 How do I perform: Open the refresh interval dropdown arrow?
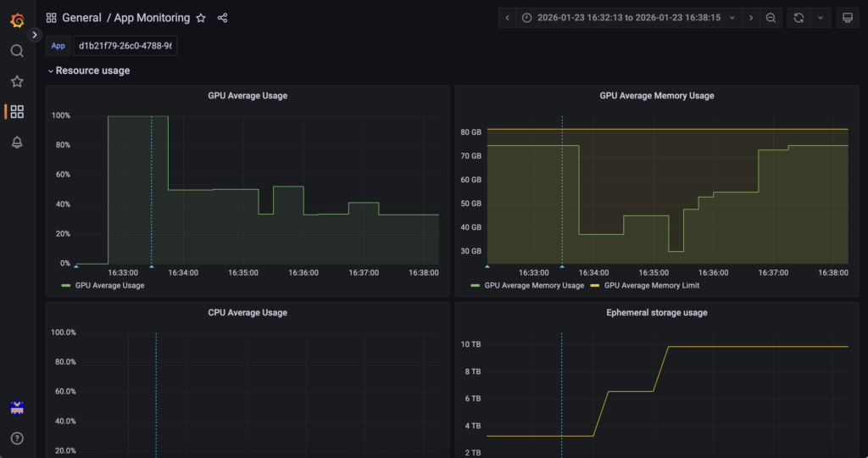pyautogui.click(x=820, y=18)
